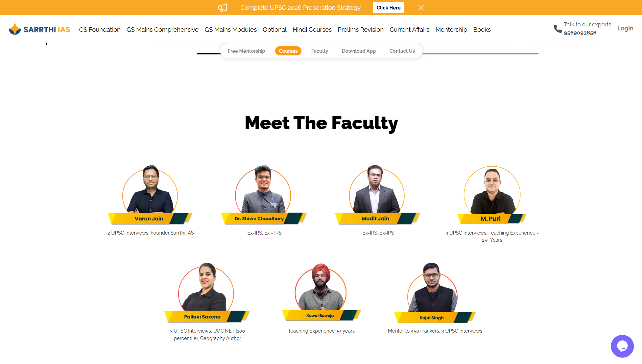The image size is (642, 364).
Task: Click the Sarrthi IAS logo
Action: (x=39, y=29)
